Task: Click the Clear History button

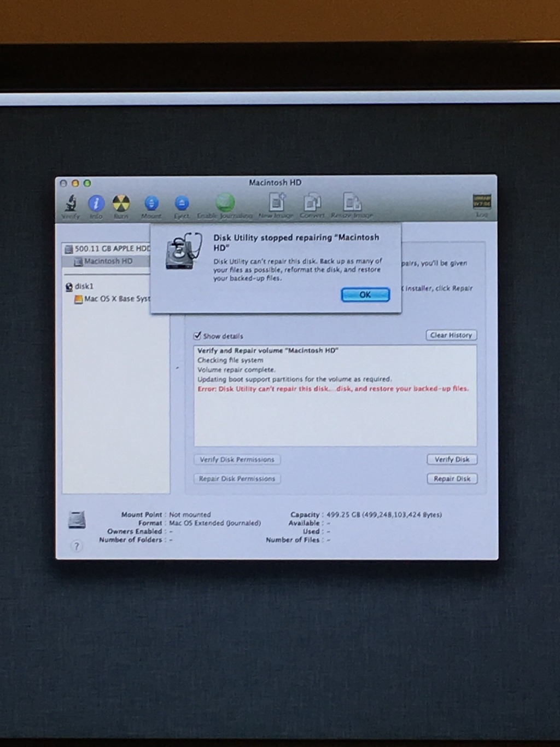Action: click(x=451, y=335)
